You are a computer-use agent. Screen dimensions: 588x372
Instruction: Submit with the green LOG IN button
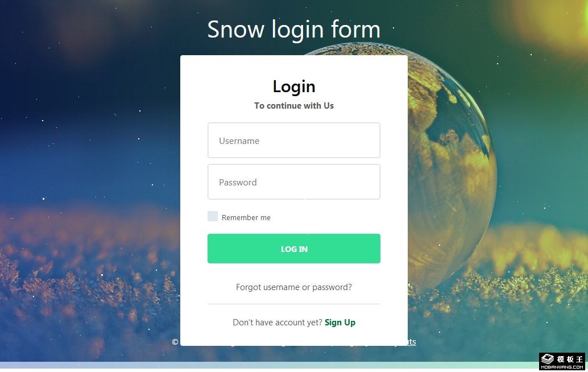[294, 249]
